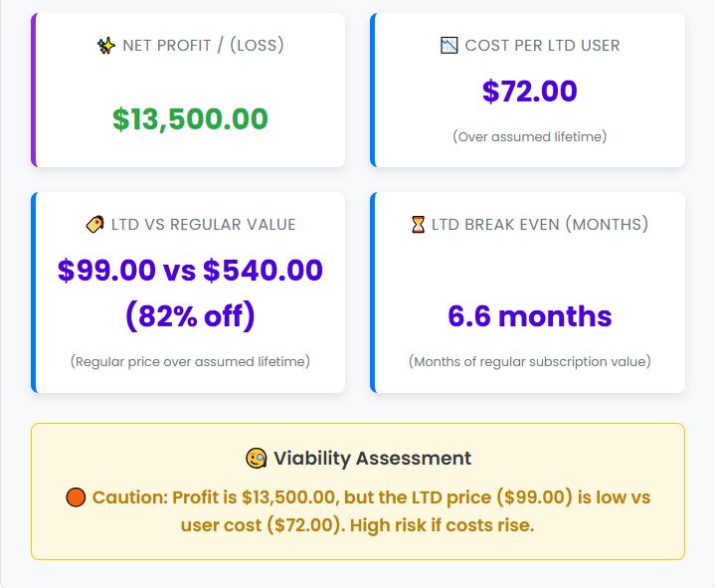Click the $72.00 cost per user value
715x588 pixels.
point(529,92)
